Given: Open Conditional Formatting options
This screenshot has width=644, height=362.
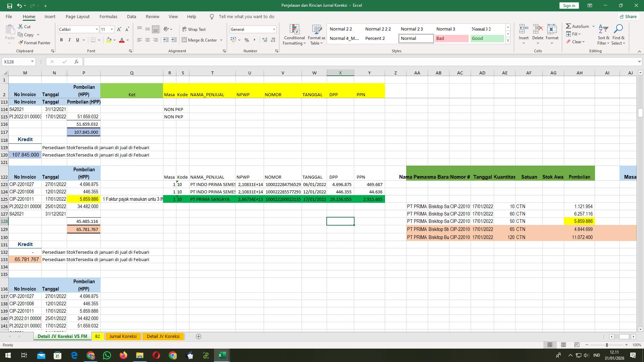Looking at the screenshot, I should pos(294,34).
